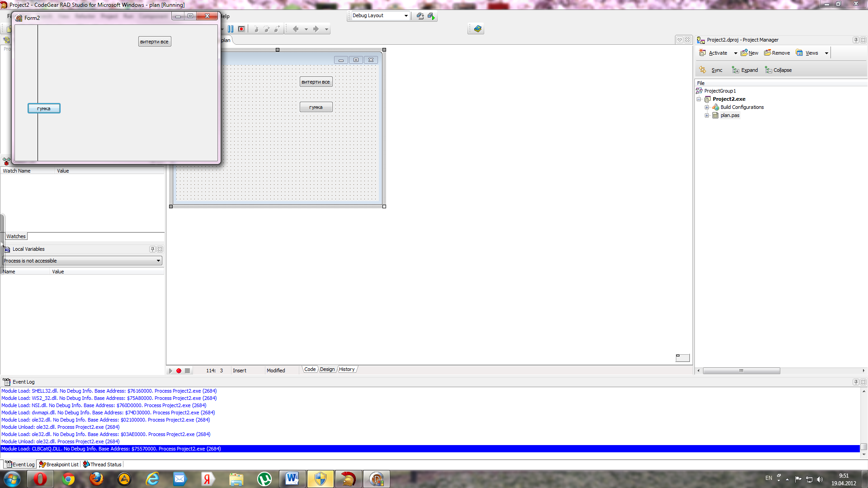
Task: Select the dwmapi.dll module load log line
Action: click(x=430, y=413)
